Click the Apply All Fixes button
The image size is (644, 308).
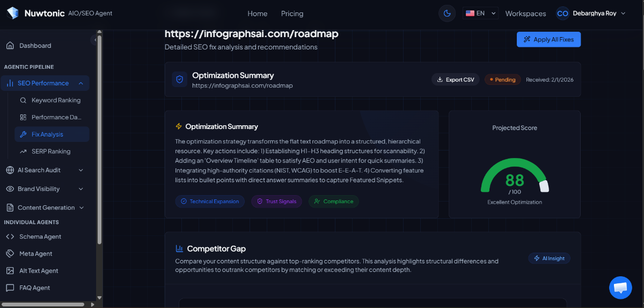coord(548,39)
